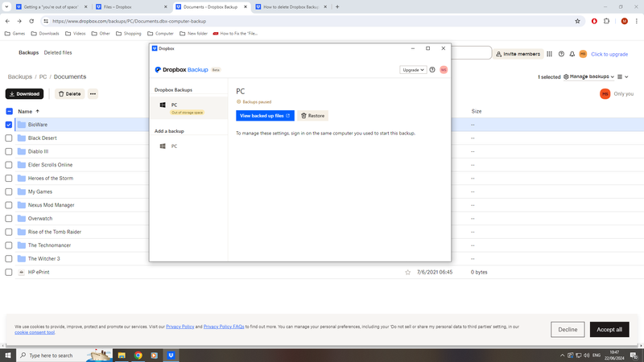This screenshot has width=644, height=362.
Task: Check the My Games folder checkbox
Action: pyautogui.click(x=9, y=191)
